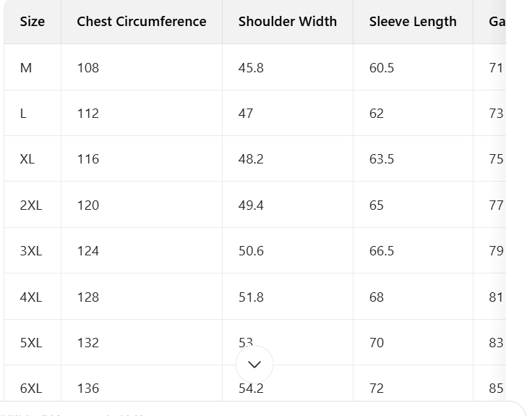Viewport: 532px width, 416px height.
Task: Click sleeve length value 63.5
Action: (x=382, y=159)
